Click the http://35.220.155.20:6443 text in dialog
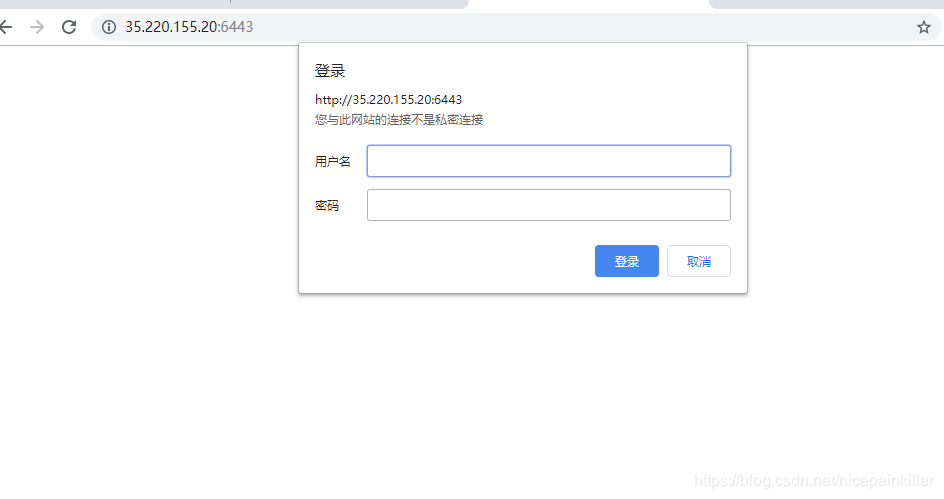The width and height of the screenshot is (944, 499). (x=388, y=100)
